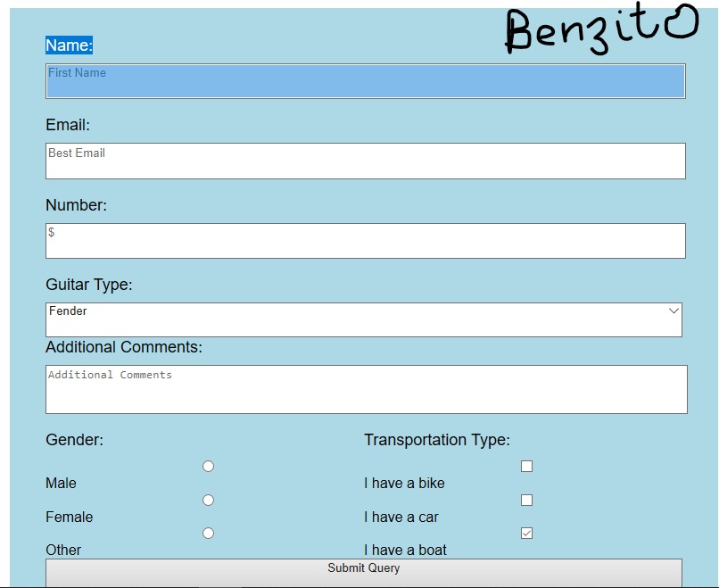Click the Number field with dollar placeholder

365,241
